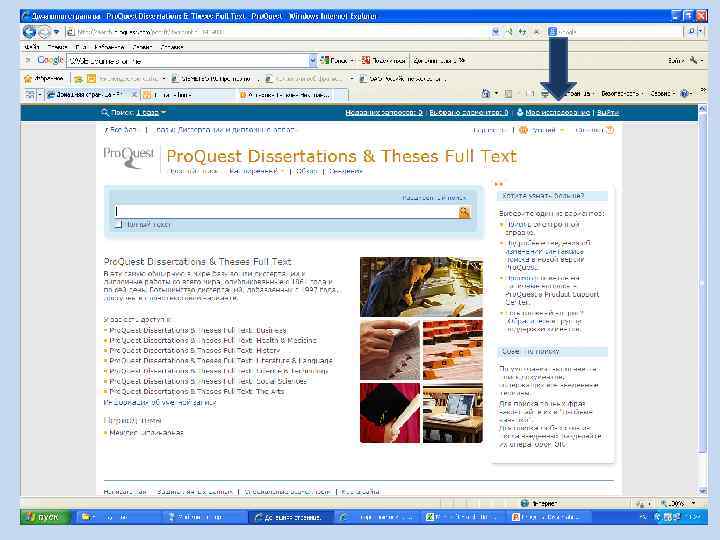
Task: Click the Internet Explorer Home icon
Action: pyautogui.click(x=485, y=94)
